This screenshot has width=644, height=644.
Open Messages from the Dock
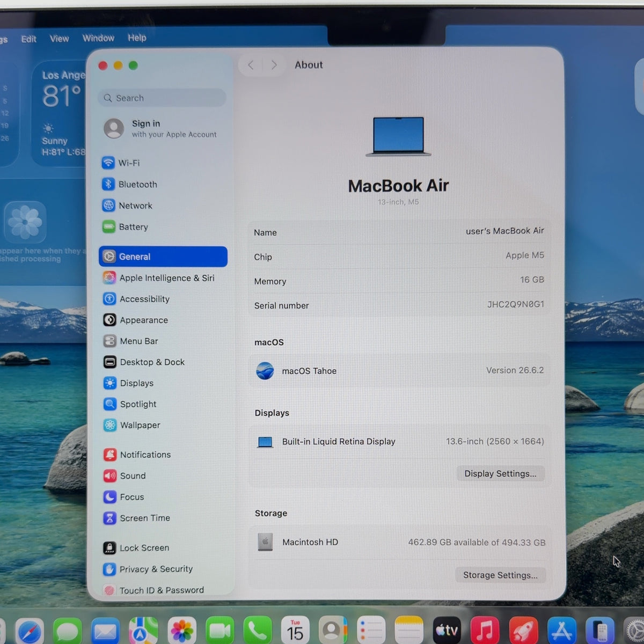tap(68, 631)
